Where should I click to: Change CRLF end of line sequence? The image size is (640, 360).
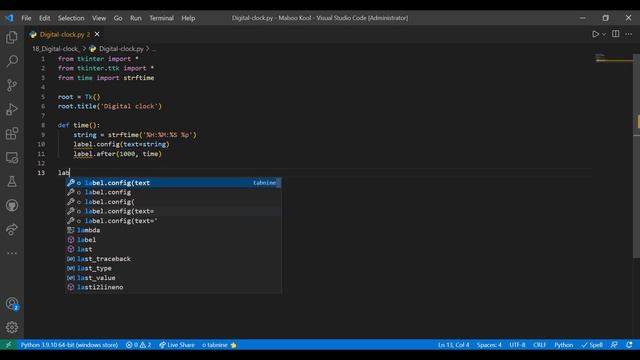coord(539,345)
